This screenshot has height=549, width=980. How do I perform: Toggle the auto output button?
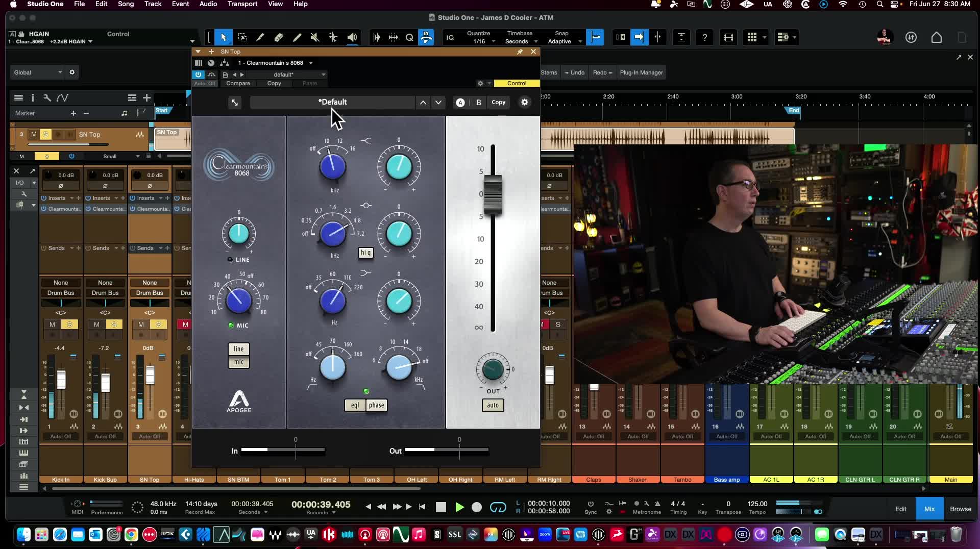493,405
